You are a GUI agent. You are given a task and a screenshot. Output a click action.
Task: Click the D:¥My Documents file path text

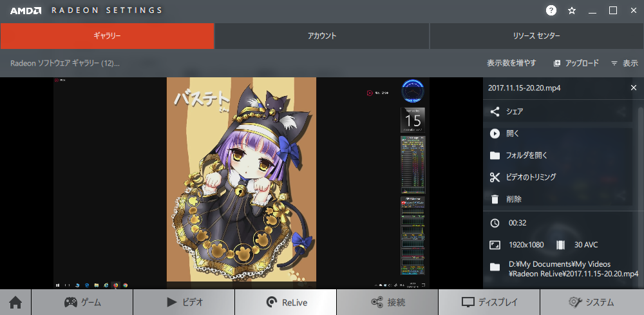[x=573, y=269]
